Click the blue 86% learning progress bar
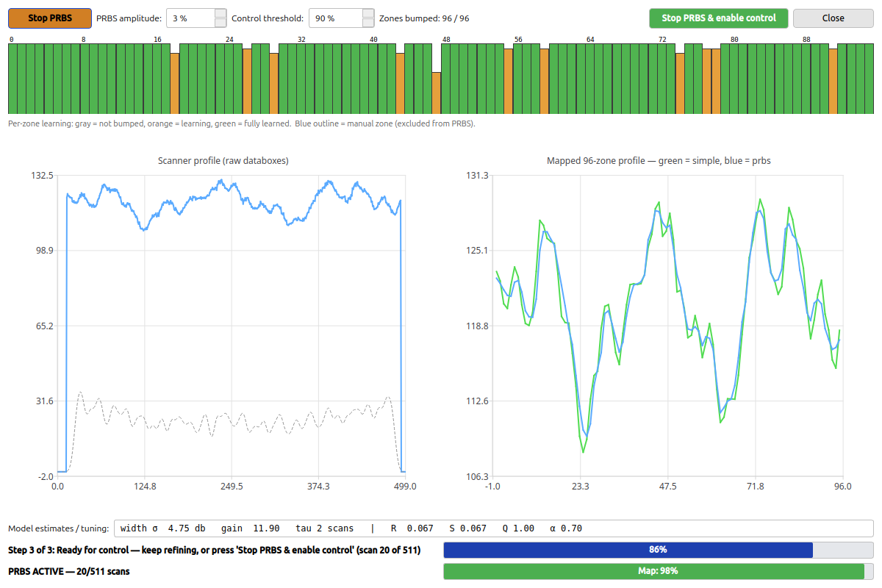The width and height of the screenshot is (882, 588). point(659,550)
